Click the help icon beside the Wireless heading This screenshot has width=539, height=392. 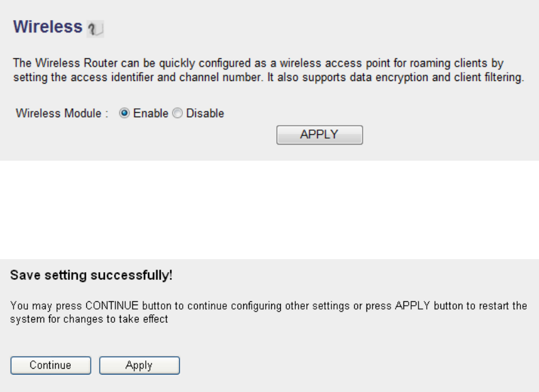coord(95,29)
